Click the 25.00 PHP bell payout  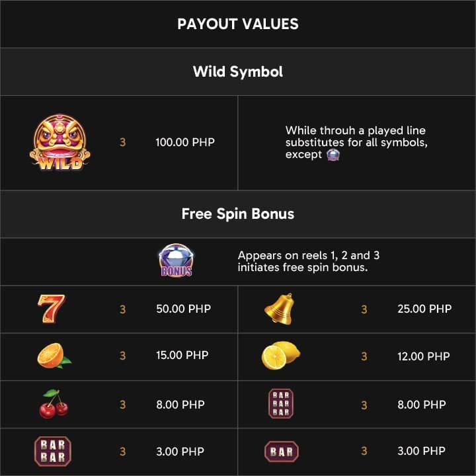coord(424,309)
